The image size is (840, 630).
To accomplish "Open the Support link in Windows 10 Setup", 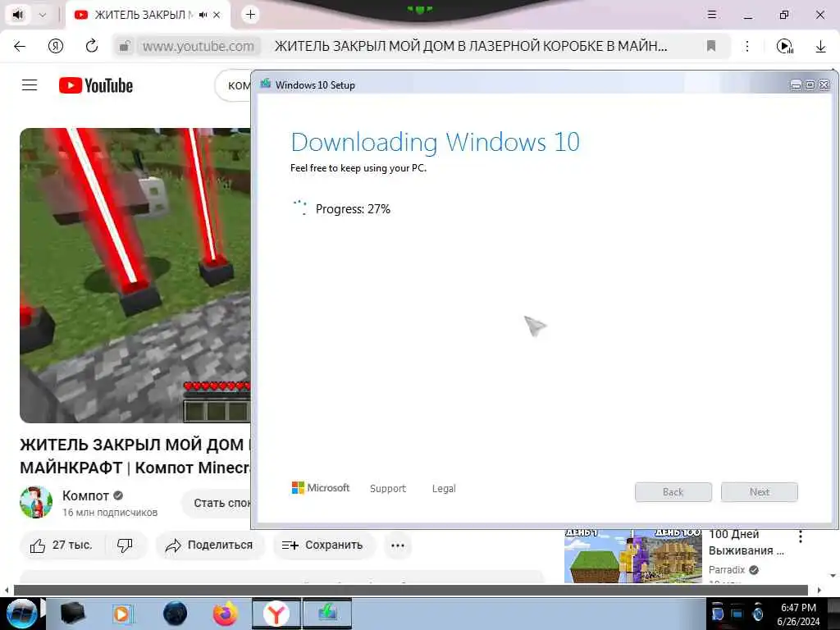I will point(388,488).
